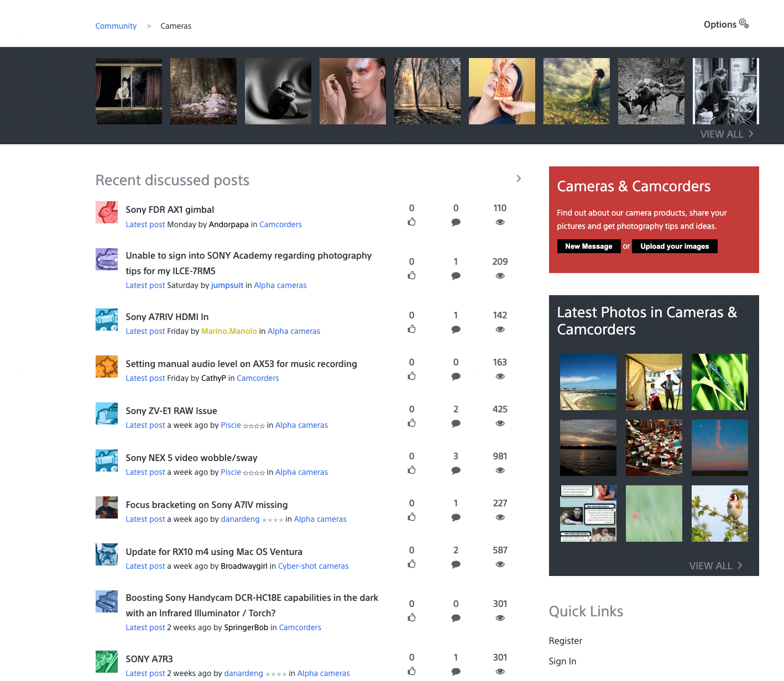Open blue damselfly on leaf photo

pos(720,382)
